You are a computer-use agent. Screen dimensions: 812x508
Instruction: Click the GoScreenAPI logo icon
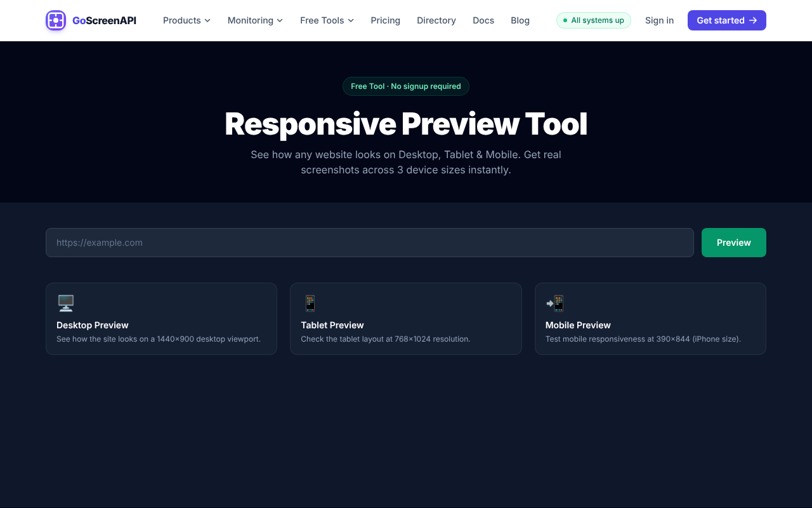[56, 20]
